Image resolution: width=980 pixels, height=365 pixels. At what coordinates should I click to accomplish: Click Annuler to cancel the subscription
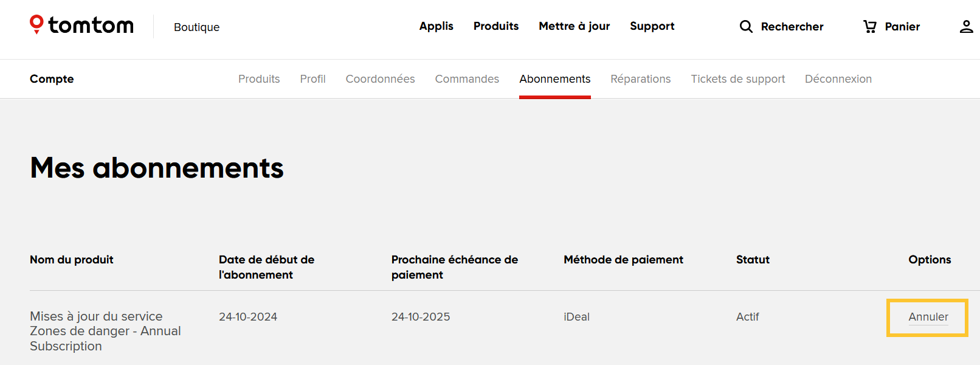coord(928,317)
